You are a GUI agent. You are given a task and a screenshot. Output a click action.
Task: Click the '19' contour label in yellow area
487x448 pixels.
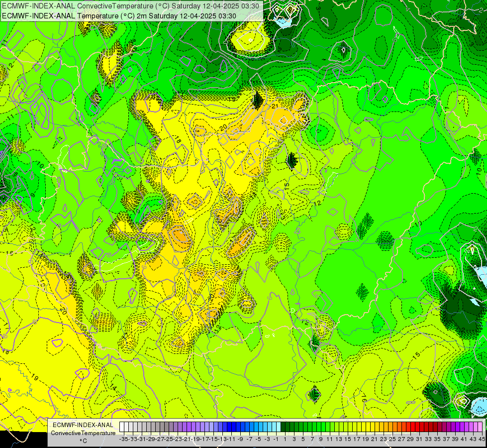pos(34,377)
